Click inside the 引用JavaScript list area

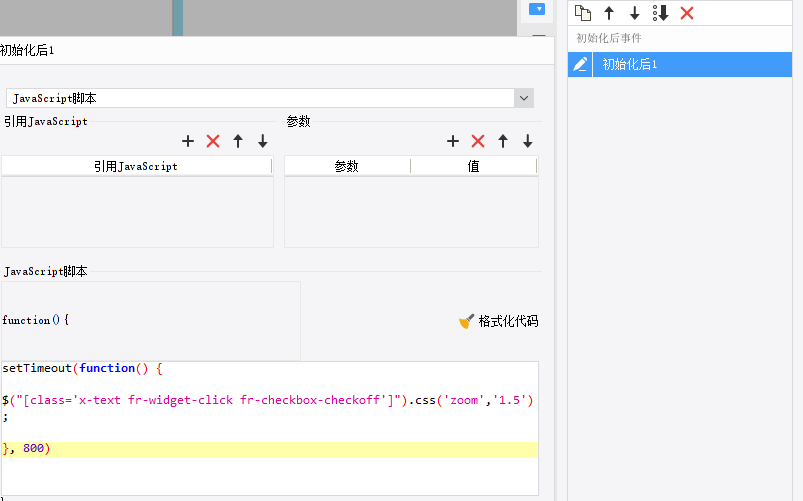137,212
